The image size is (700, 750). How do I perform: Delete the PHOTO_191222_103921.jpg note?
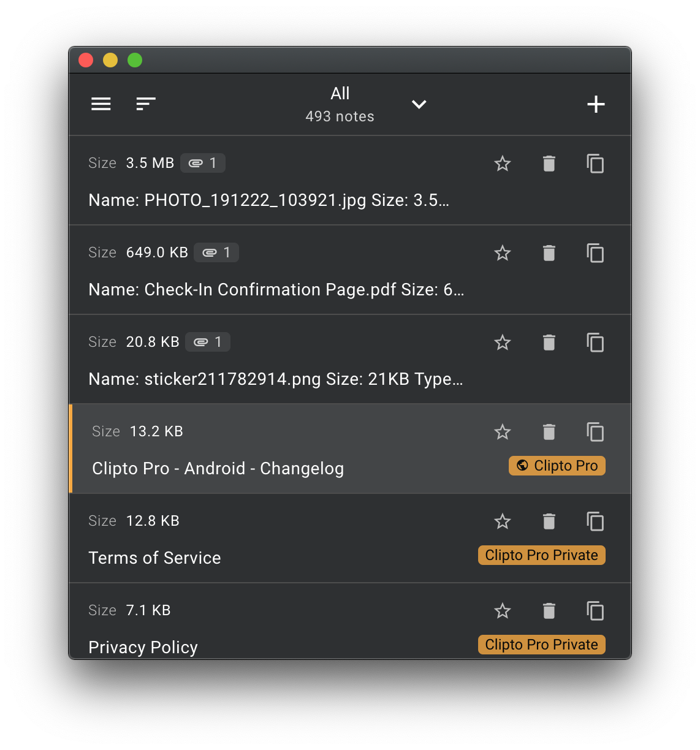tap(549, 164)
